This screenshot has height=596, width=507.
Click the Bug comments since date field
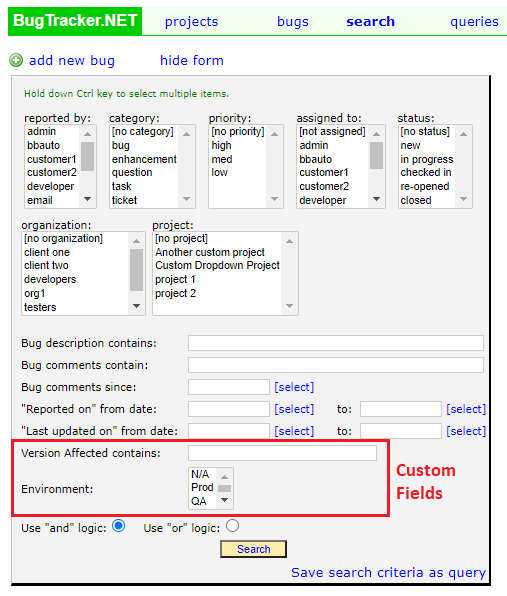pyautogui.click(x=229, y=387)
